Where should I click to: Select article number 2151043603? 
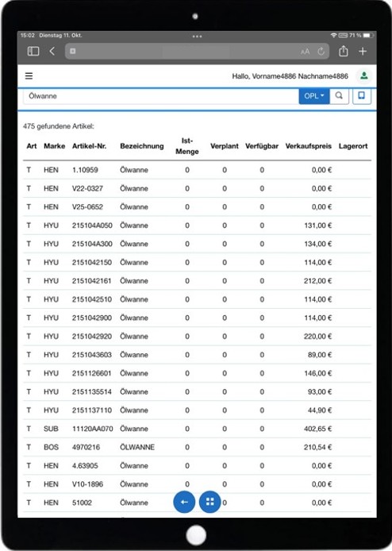pos(92,355)
